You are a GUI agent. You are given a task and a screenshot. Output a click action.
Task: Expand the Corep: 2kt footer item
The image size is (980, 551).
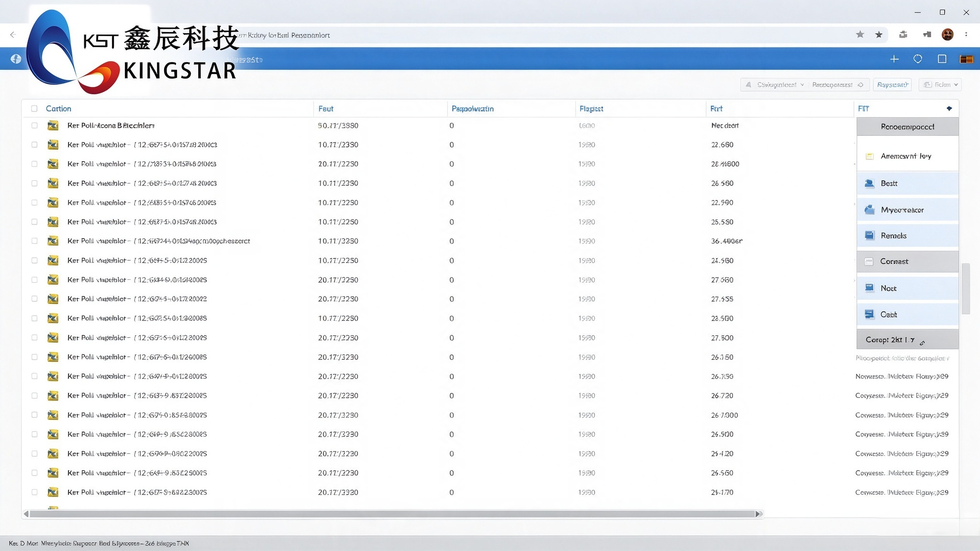point(907,340)
